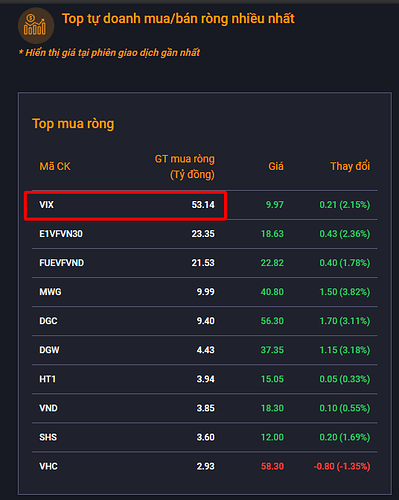This screenshot has height=500, width=399.
Task: Click VIX net buy value 53.14
Action: point(203,205)
